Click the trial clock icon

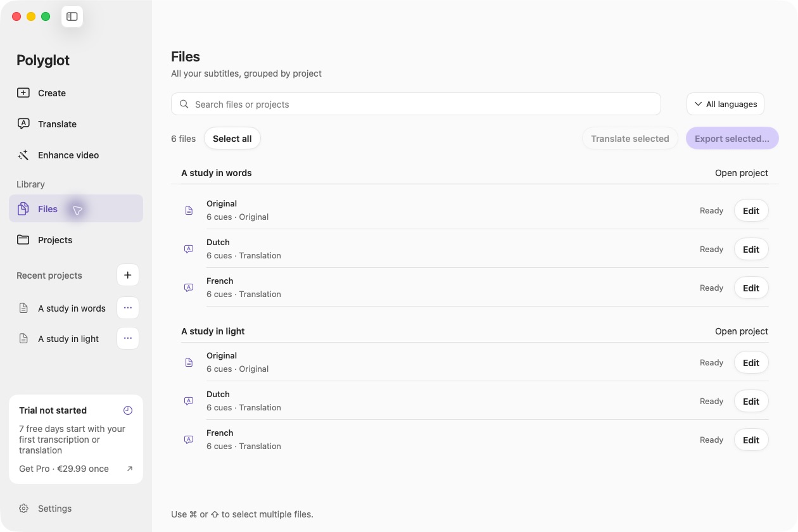coord(128,410)
